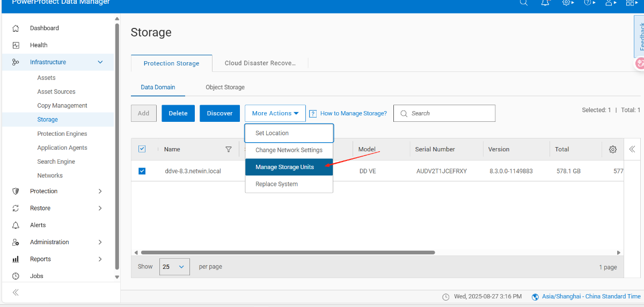Choose Set Location from the menu

pos(289,133)
